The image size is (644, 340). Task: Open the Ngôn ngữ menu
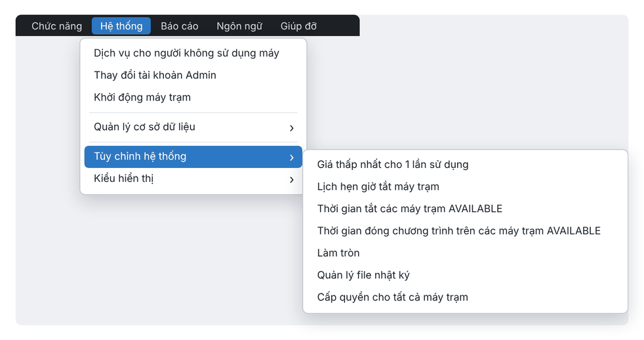tap(239, 26)
